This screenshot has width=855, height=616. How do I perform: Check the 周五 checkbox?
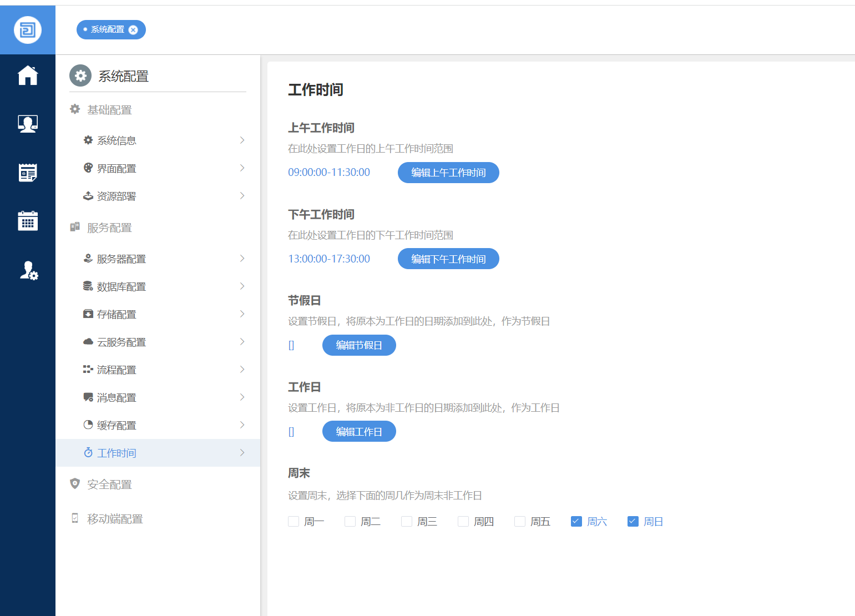pos(520,522)
